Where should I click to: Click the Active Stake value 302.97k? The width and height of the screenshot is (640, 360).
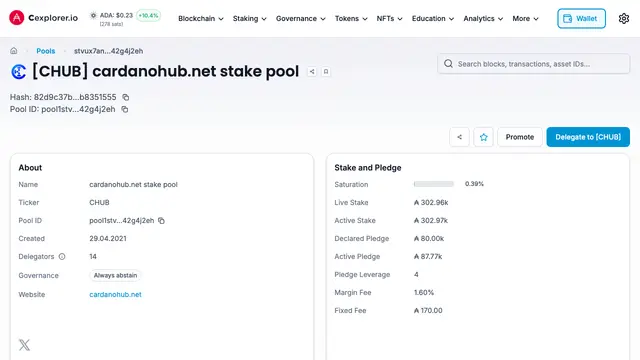(x=431, y=220)
